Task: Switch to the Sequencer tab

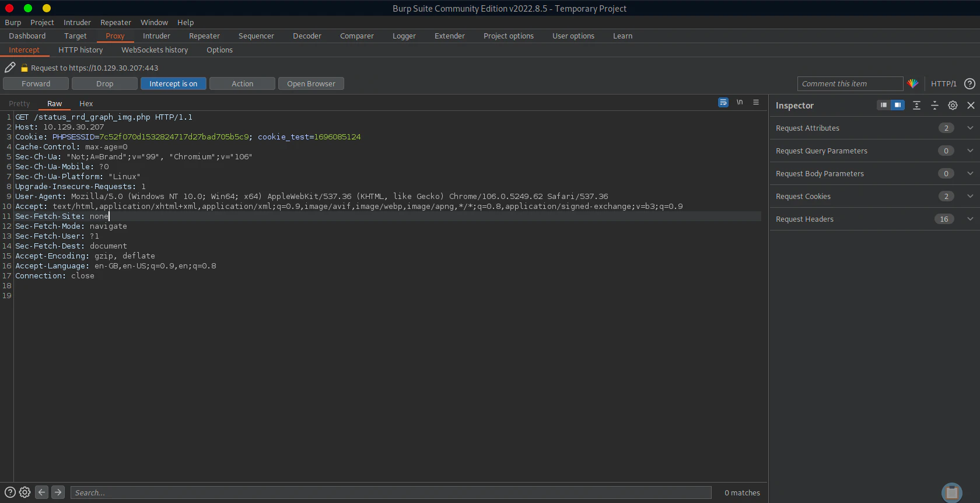Action: point(256,36)
